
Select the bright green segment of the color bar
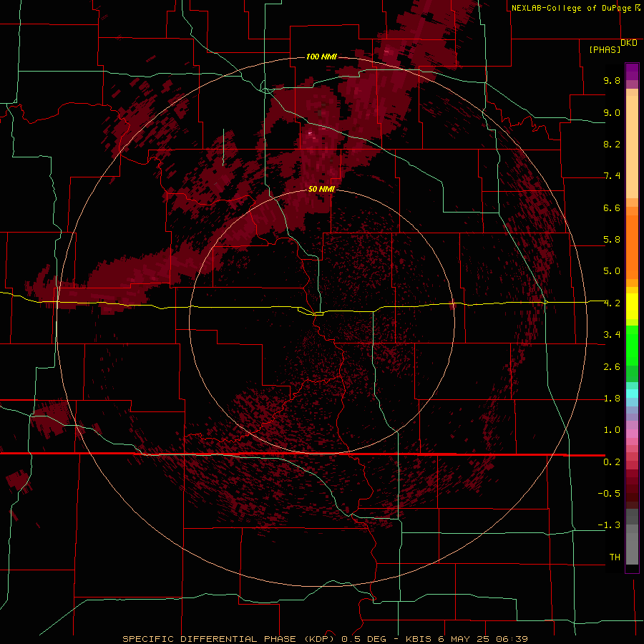pyautogui.click(x=632, y=344)
